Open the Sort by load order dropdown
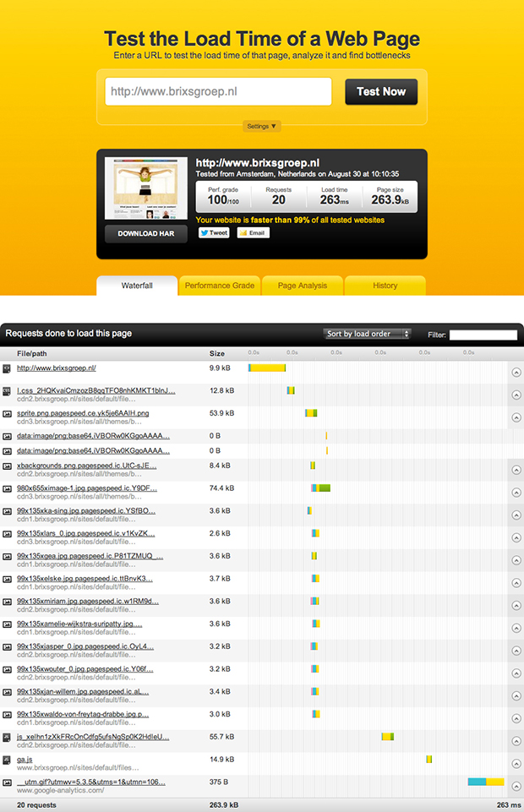The height and width of the screenshot is (812, 524). (x=367, y=334)
